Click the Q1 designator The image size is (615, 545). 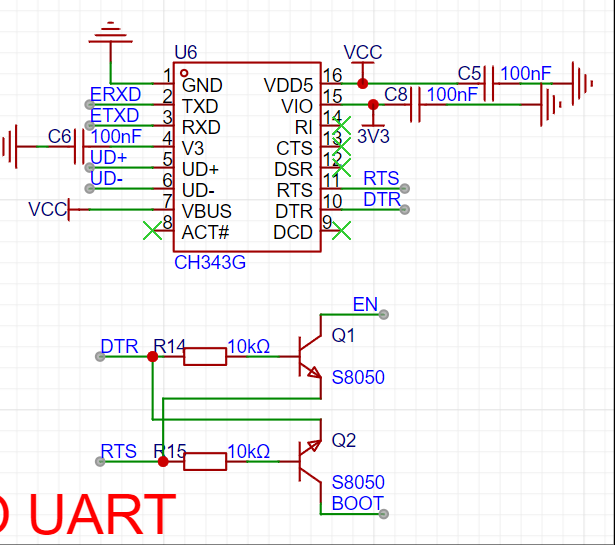tap(343, 336)
